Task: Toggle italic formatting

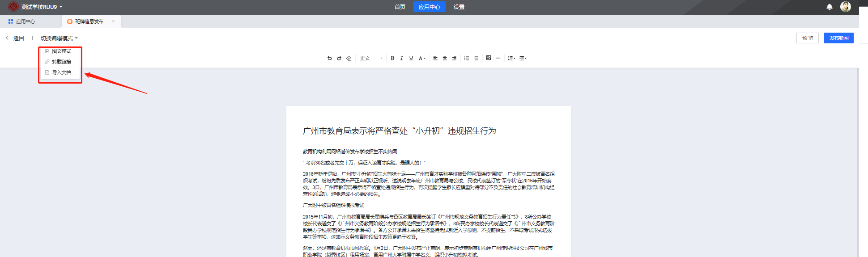Action: [x=402, y=58]
